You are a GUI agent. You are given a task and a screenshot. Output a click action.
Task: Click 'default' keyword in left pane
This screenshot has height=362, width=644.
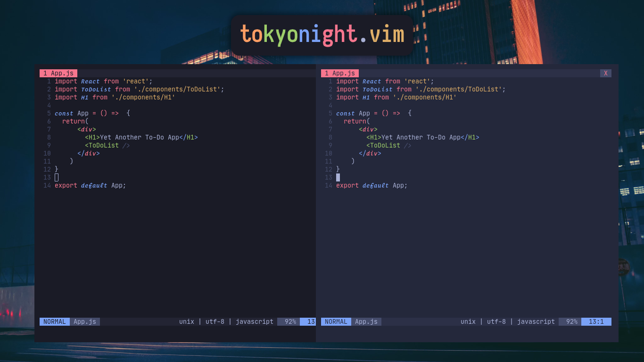[x=94, y=185]
